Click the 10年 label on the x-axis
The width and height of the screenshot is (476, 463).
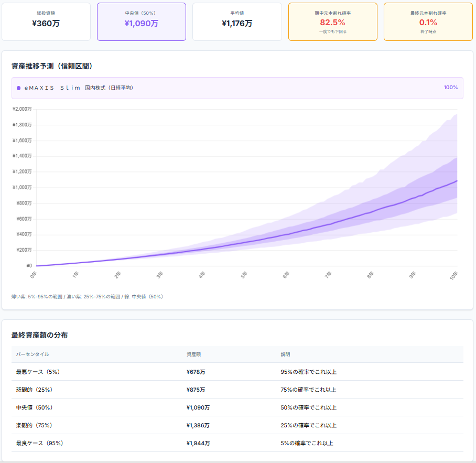point(454,276)
